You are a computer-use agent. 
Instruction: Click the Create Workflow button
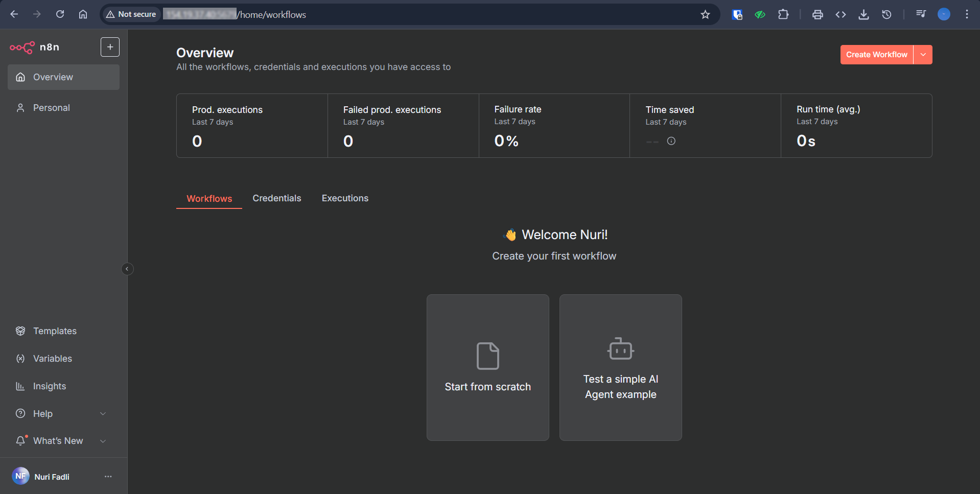(x=876, y=54)
